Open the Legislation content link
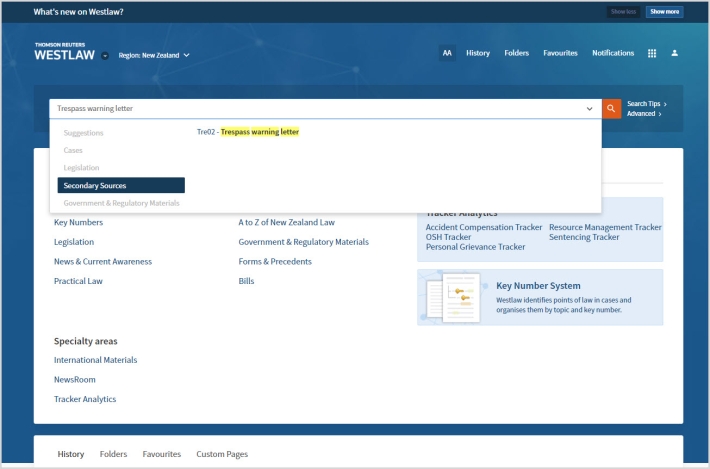The height and width of the screenshot is (469, 710). pos(74,242)
